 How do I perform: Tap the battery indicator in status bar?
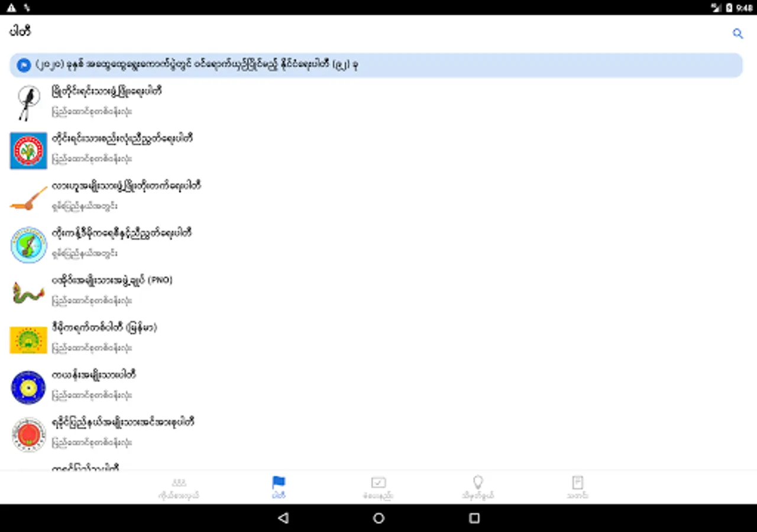pos(729,7)
